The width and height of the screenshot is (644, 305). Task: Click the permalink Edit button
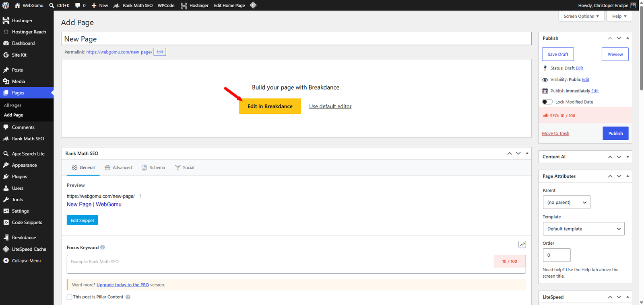pos(160,52)
